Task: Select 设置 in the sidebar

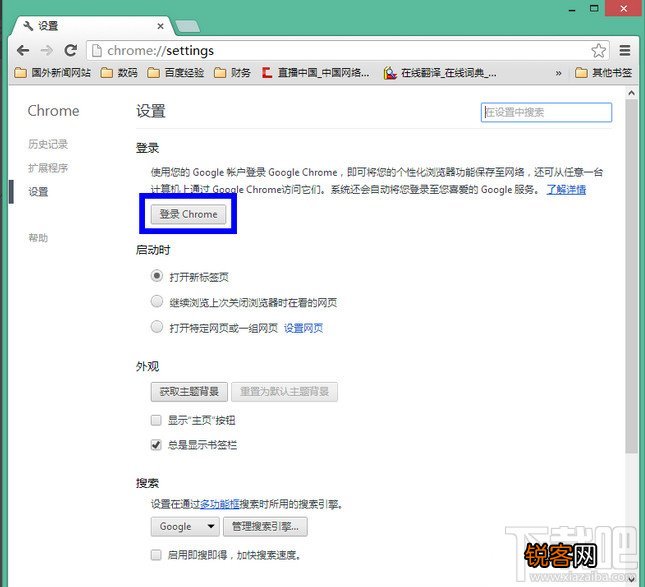Action: point(38,192)
